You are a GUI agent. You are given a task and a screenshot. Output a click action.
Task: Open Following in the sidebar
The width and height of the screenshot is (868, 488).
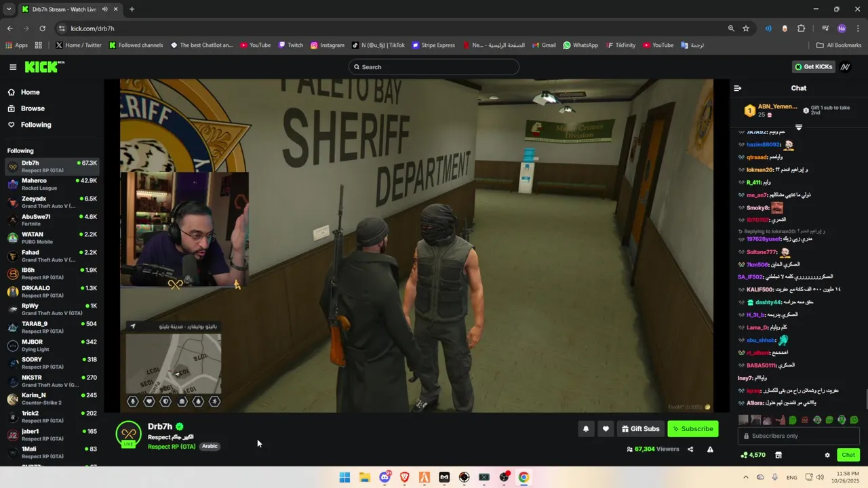35,125
